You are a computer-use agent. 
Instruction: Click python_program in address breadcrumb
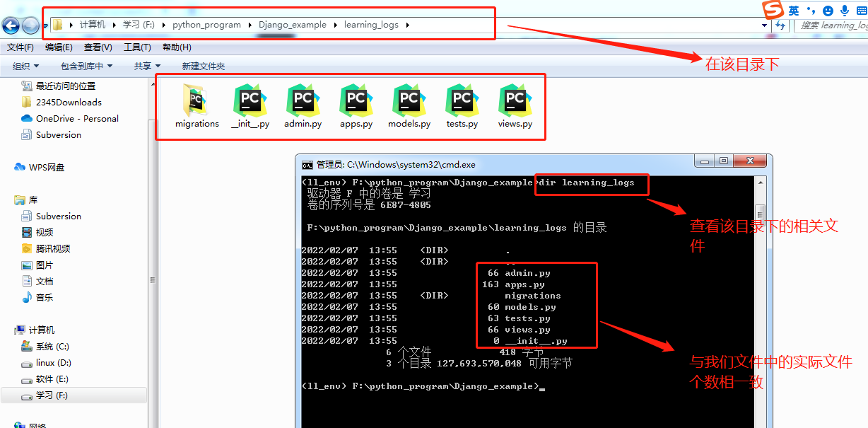coord(206,25)
